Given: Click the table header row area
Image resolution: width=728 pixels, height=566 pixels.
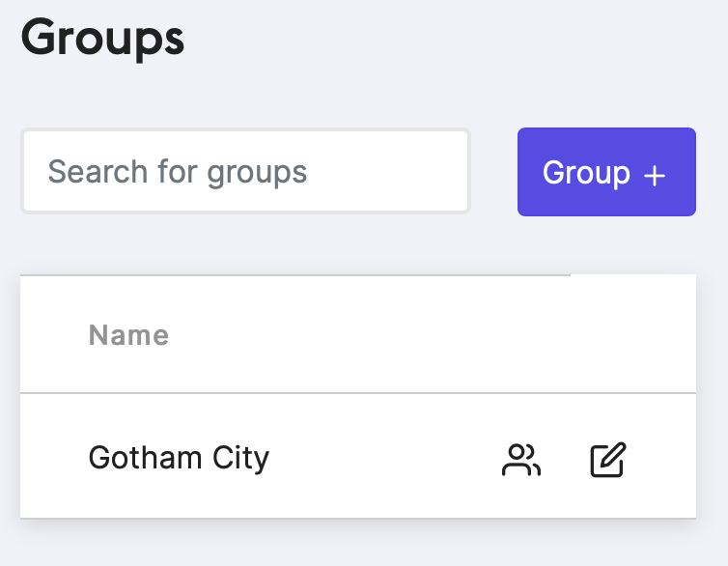Looking at the screenshot, I should 358,334.
